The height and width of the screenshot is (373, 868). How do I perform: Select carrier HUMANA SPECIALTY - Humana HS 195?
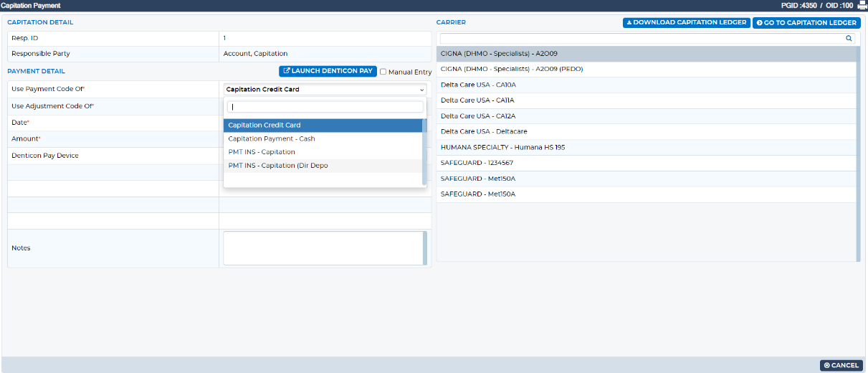(x=646, y=147)
